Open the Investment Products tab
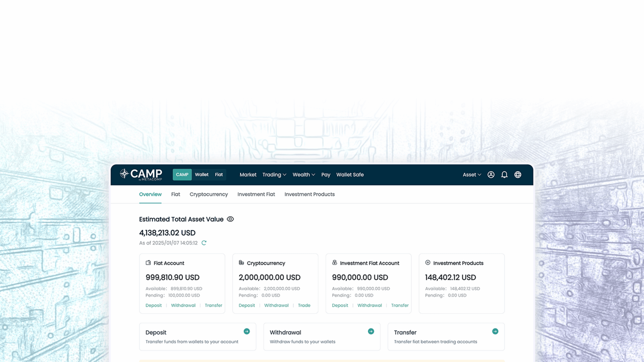The width and height of the screenshot is (644, 362). click(x=309, y=194)
